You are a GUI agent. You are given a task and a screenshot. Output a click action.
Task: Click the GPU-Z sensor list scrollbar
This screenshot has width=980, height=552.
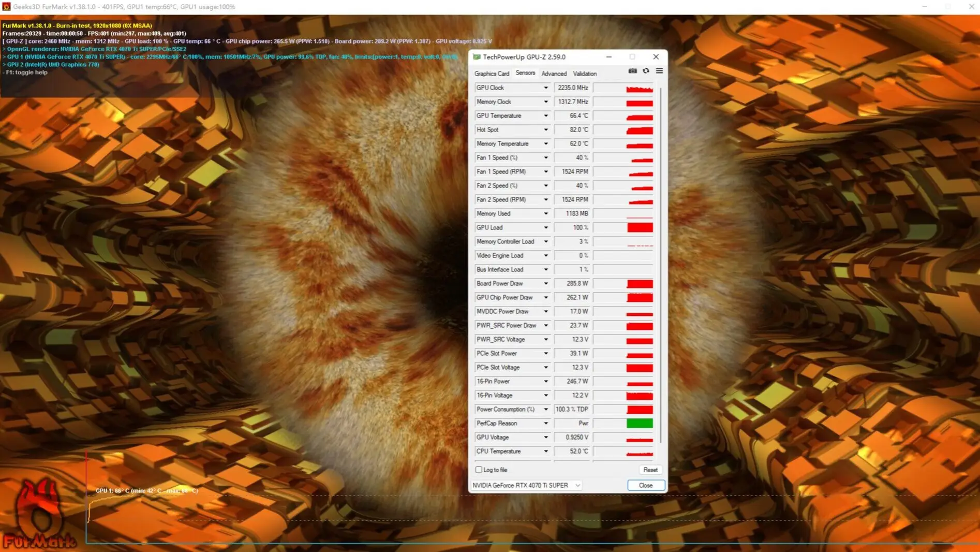660,264
